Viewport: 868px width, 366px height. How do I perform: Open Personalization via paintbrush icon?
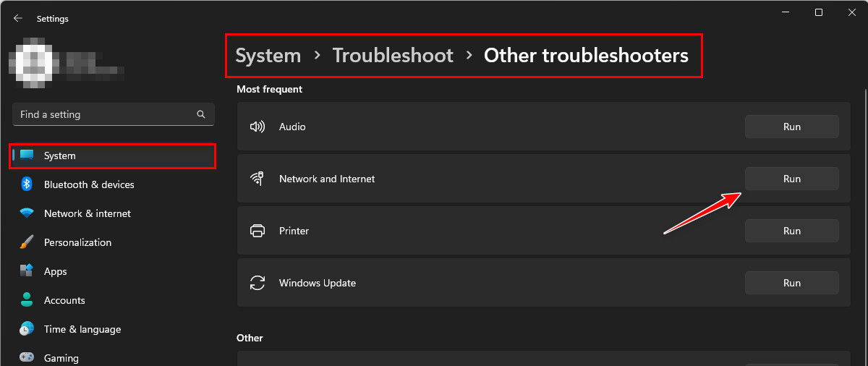(27, 242)
